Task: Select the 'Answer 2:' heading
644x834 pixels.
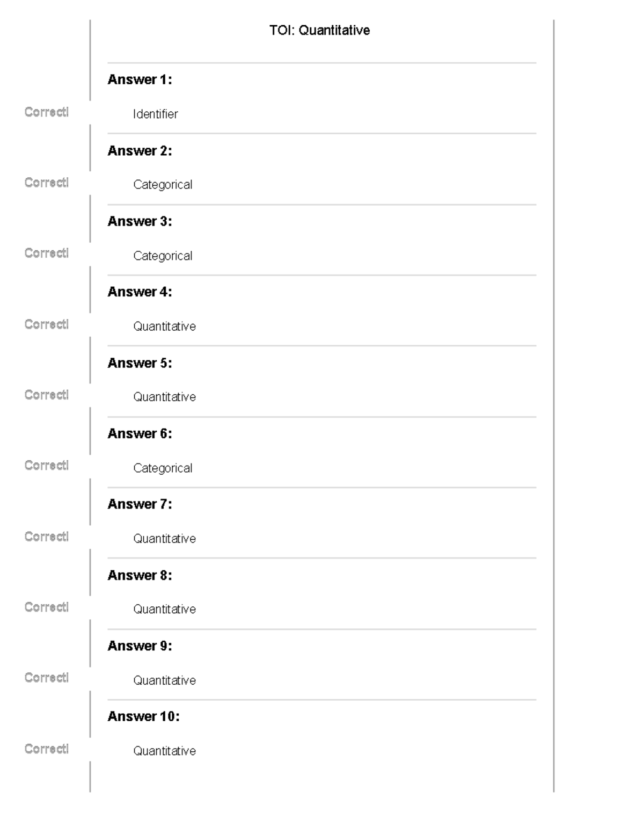Action: 140,150
